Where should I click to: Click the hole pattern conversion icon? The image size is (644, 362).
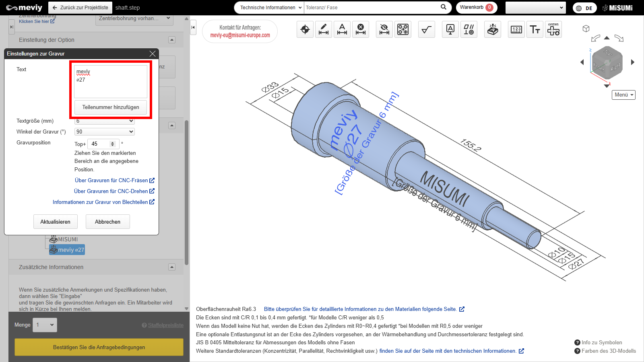403,29
